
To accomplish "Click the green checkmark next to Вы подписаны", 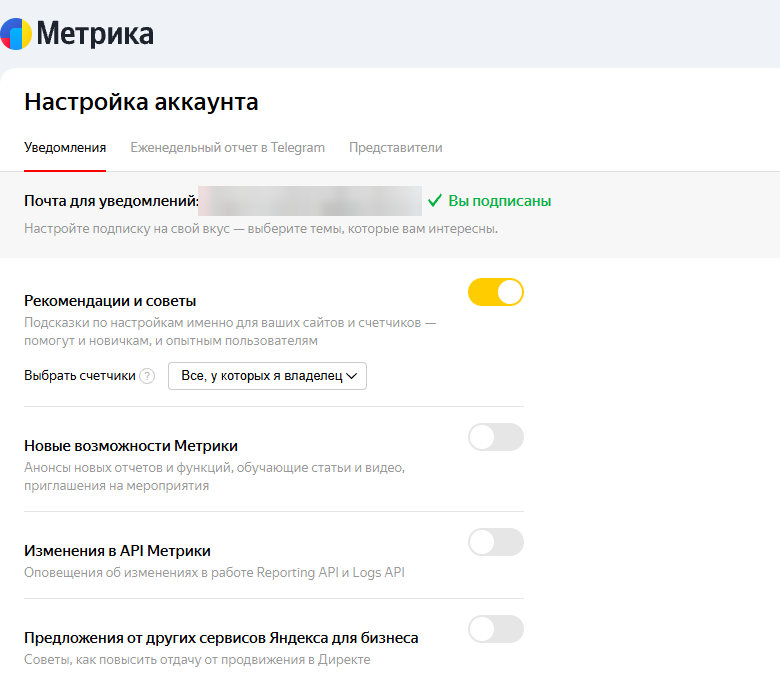I will 435,200.
